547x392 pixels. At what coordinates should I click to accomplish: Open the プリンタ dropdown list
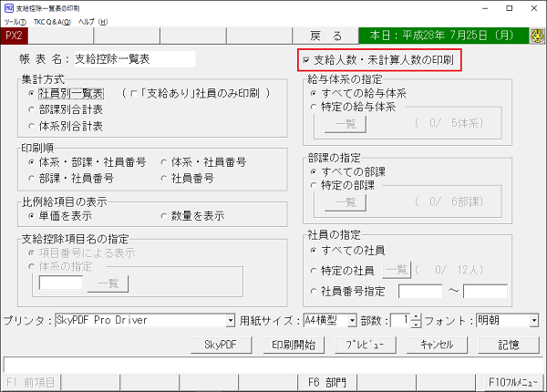[x=231, y=320]
